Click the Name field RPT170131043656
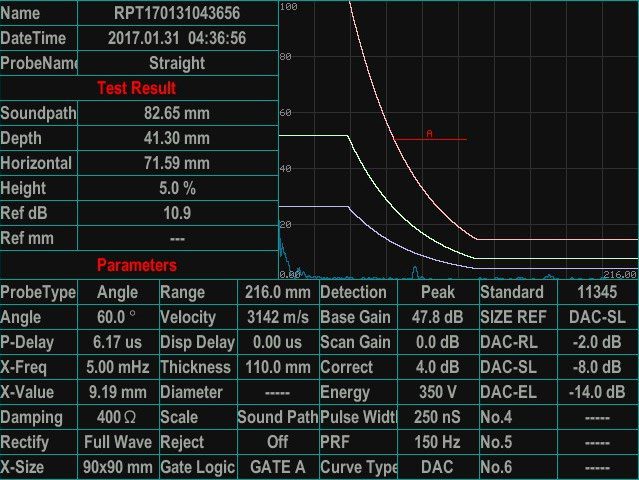639x480 pixels. [x=177, y=14]
